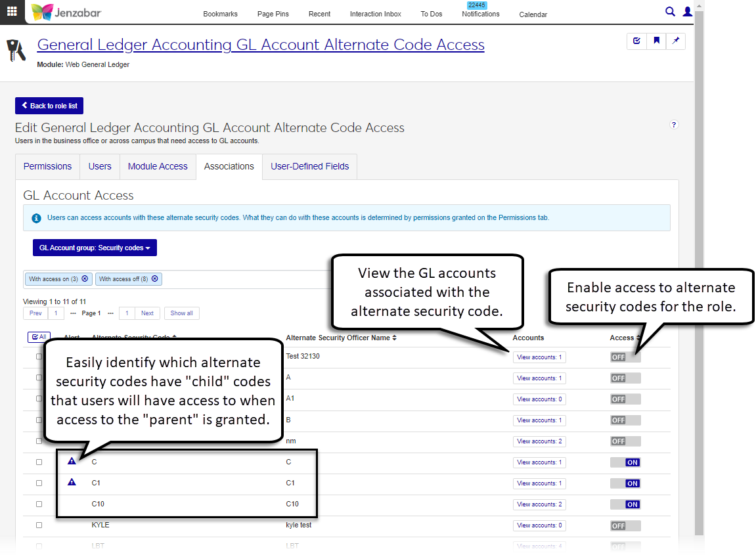This screenshot has width=756, height=555.
Task: Open the page title link
Action: point(261,45)
